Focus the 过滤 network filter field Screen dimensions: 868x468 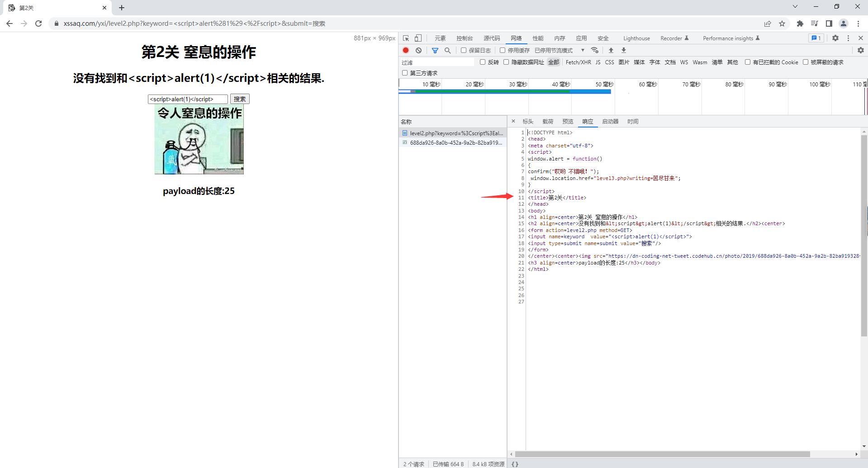point(437,62)
